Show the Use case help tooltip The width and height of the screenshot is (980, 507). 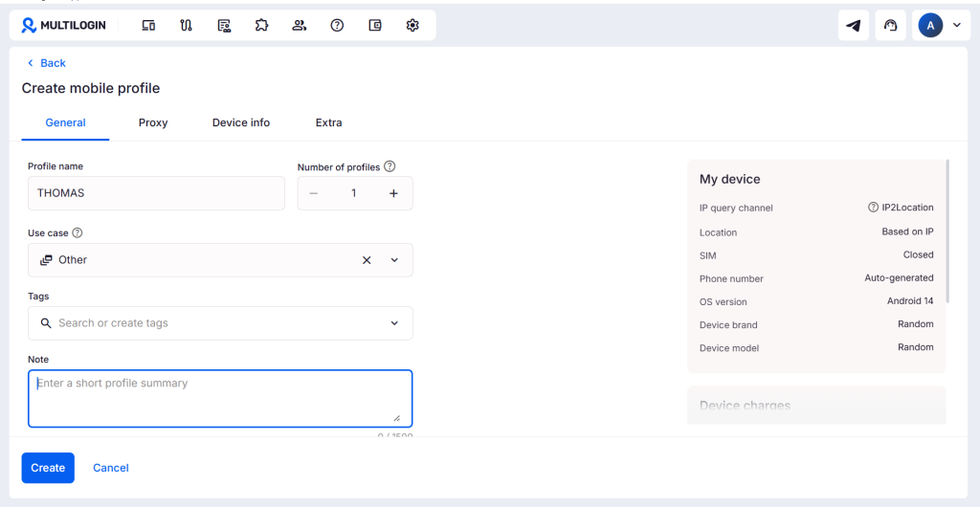click(78, 232)
